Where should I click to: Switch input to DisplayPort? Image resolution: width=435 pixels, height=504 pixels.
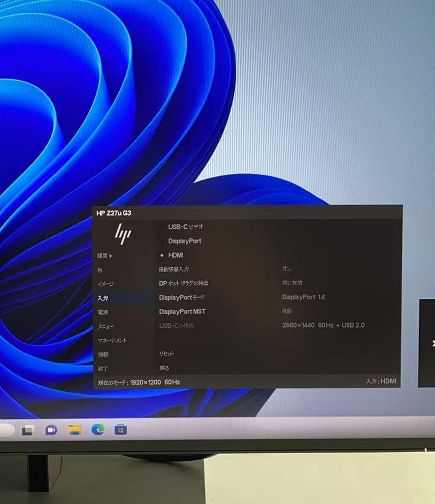[x=186, y=241]
